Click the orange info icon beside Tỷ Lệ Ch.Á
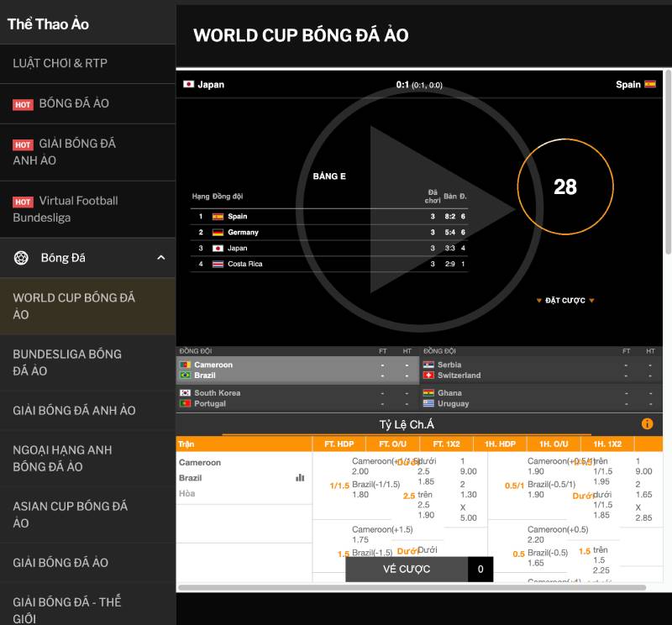This screenshot has width=672, height=625. 647,424
